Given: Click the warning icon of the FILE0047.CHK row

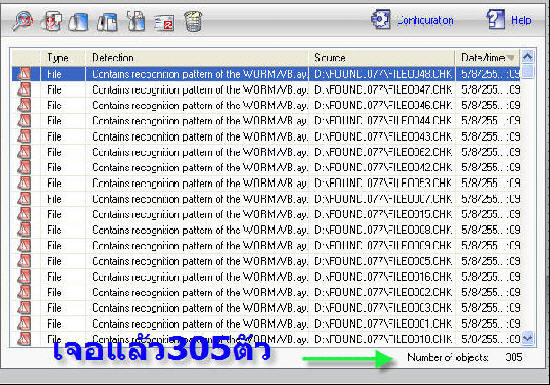Looking at the screenshot, I should 24,90.
